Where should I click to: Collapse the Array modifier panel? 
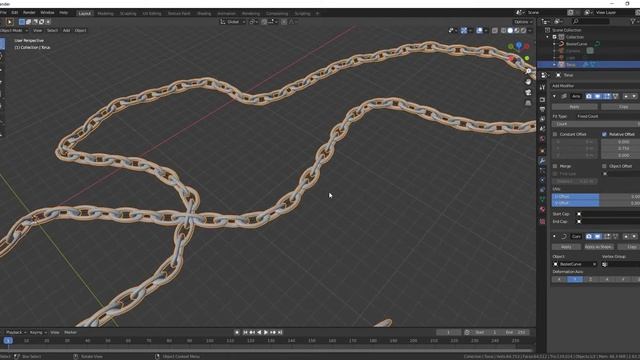tap(554, 96)
